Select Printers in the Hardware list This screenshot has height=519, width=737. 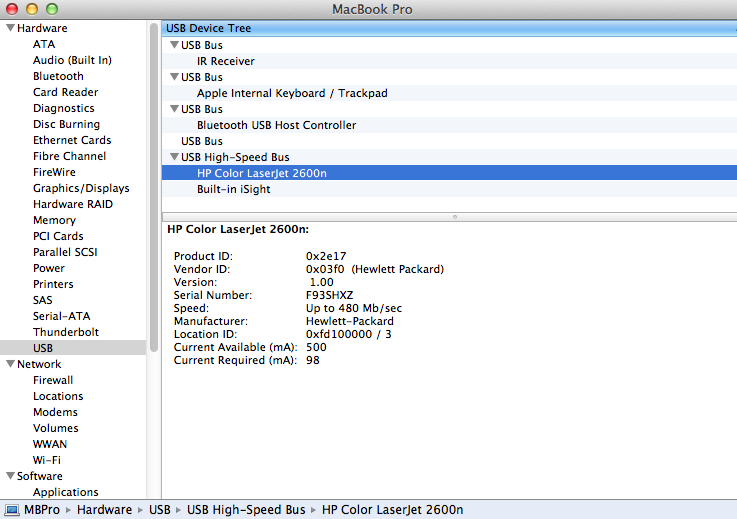53,284
